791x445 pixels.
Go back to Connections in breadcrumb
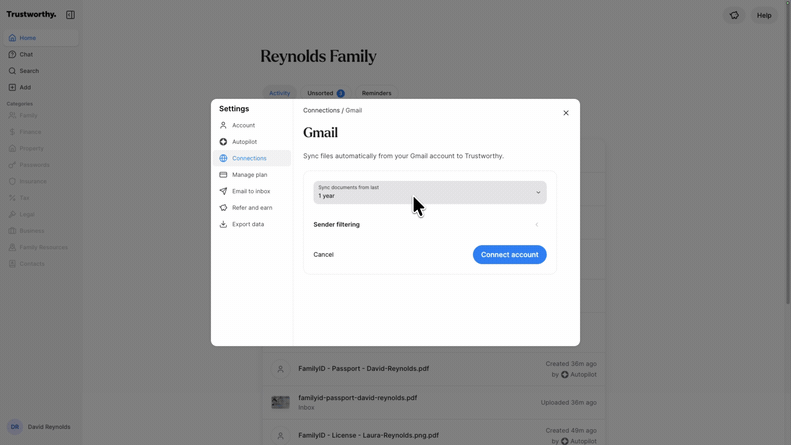point(321,110)
